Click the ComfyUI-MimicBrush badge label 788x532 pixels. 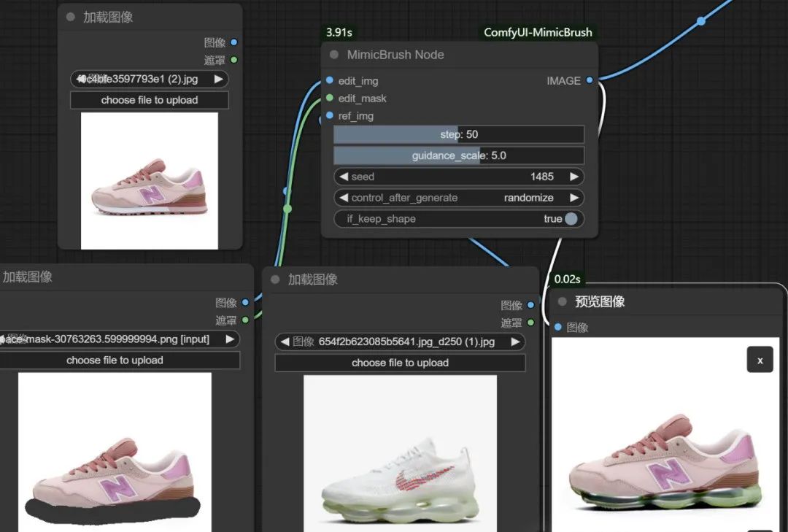[538, 32]
